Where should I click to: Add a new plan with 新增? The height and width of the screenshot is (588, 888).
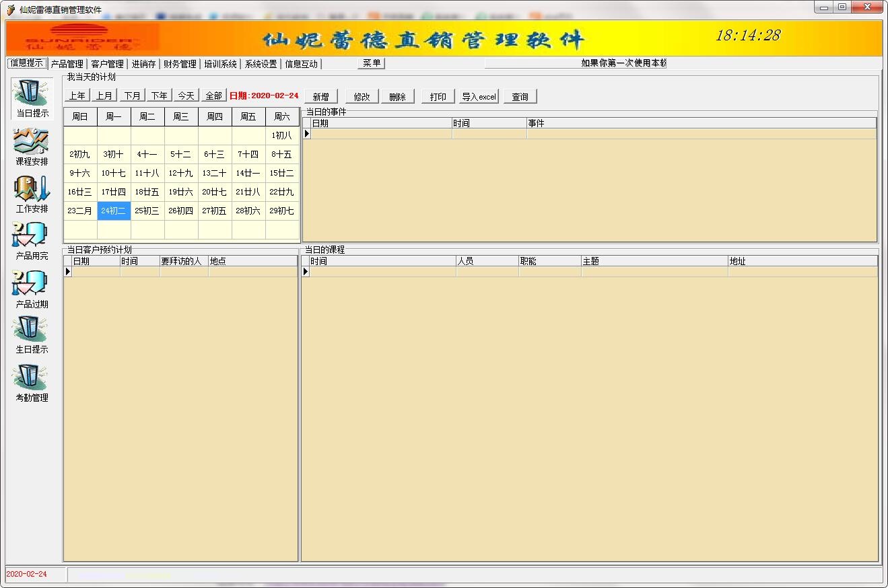[x=321, y=96]
